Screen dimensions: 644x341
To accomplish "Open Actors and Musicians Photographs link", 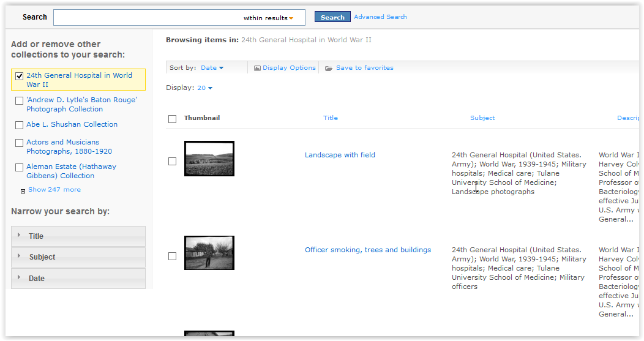I will point(69,147).
